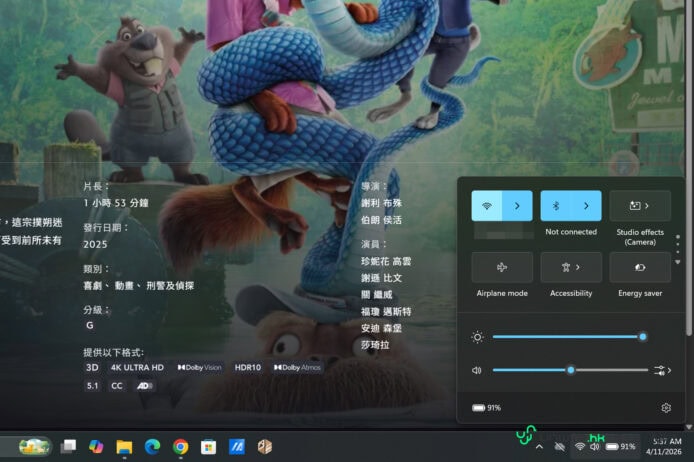Click the 5.1 audio badge
694x462 pixels.
93,385
